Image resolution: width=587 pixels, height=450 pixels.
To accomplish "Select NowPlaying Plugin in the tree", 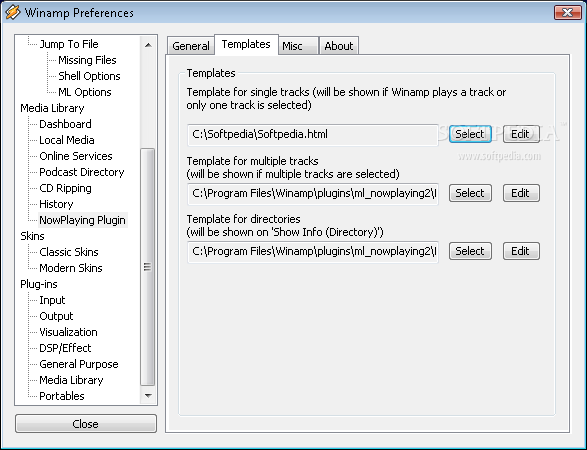I will point(82,220).
